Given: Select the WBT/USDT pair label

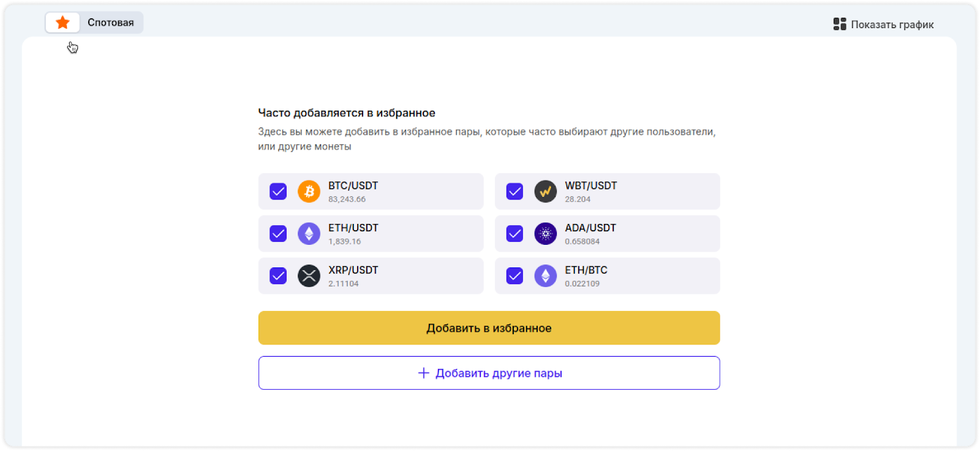Looking at the screenshot, I should click(590, 185).
